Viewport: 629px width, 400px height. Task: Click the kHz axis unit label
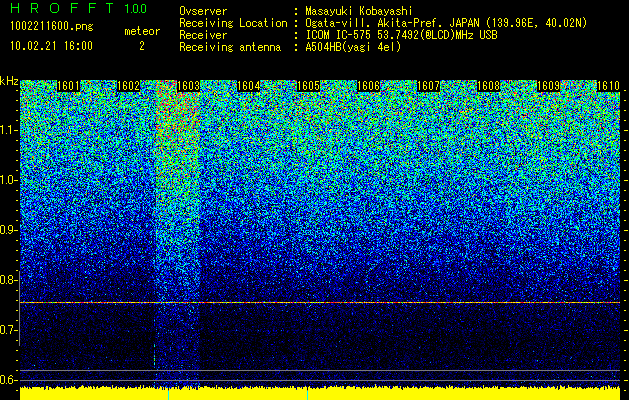pos(9,81)
